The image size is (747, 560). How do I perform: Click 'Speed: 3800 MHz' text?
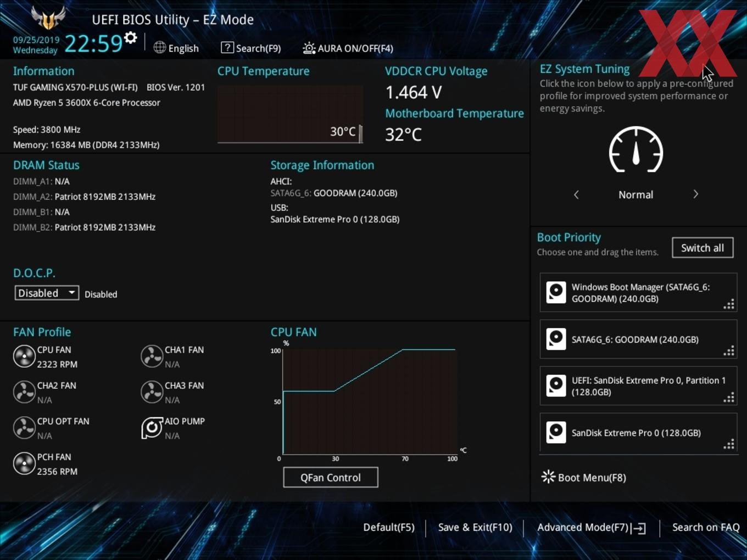pyautogui.click(x=47, y=130)
